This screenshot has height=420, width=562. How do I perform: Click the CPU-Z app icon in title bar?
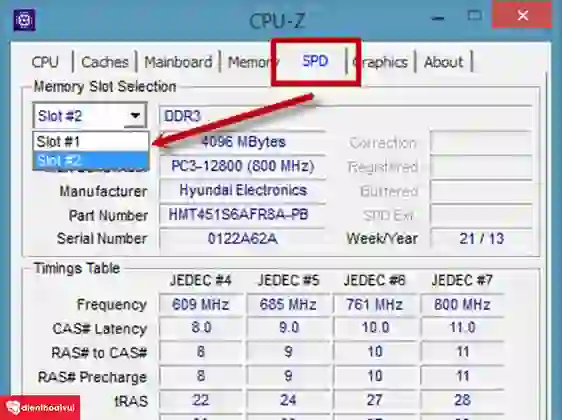pyautogui.click(x=24, y=19)
